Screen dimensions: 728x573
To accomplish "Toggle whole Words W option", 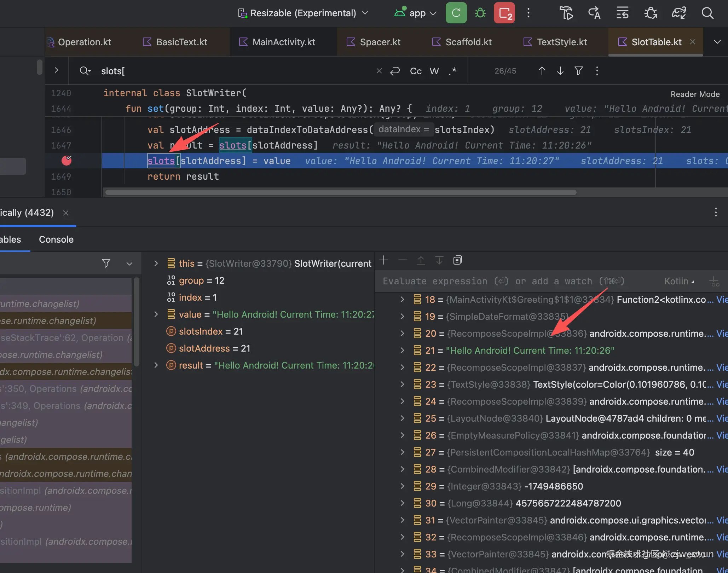I will (x=434, y=71).
